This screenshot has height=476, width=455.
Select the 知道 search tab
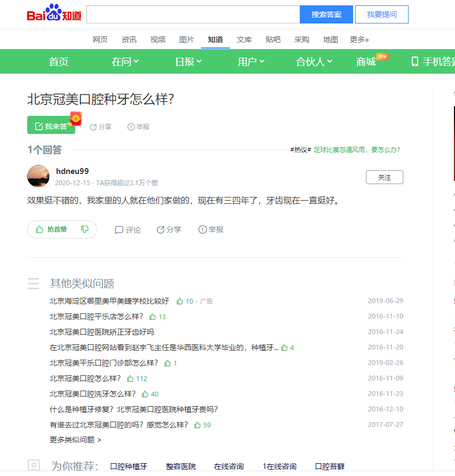[x=215, y=39]
